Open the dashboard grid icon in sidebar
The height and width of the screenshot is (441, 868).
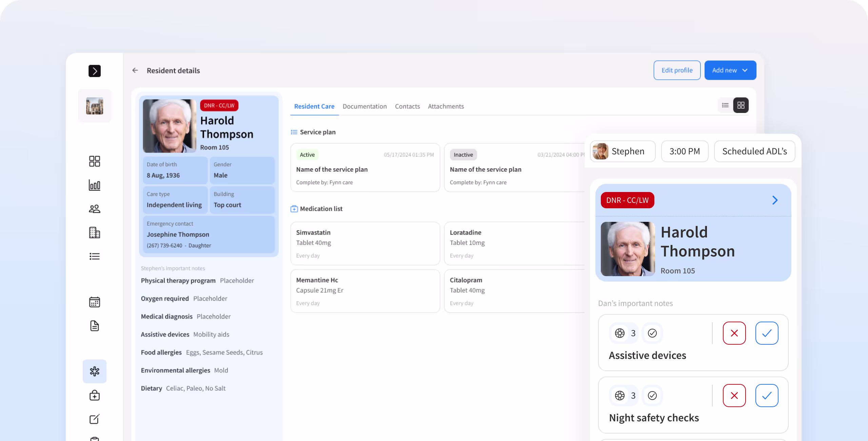click(x=95, y=161)
